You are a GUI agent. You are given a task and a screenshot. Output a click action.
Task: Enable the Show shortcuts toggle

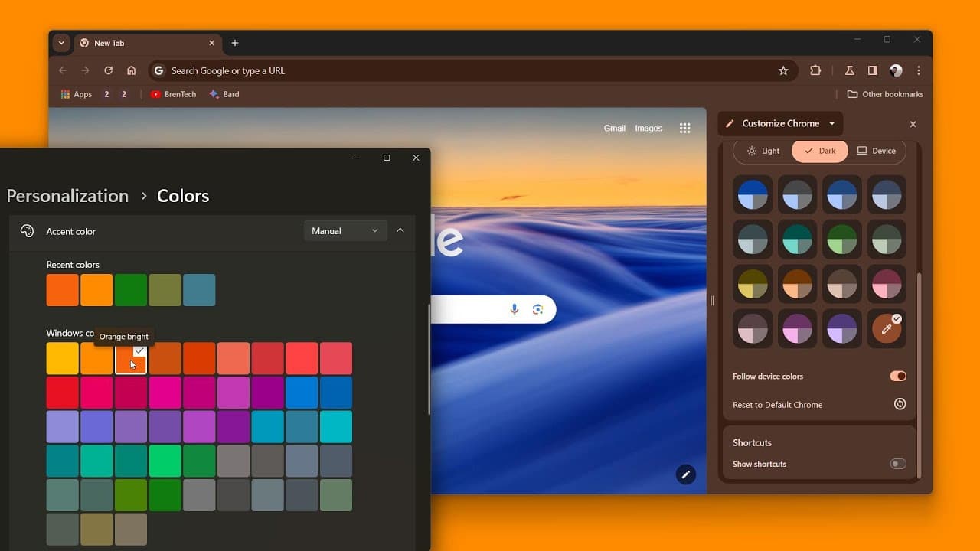897,464
